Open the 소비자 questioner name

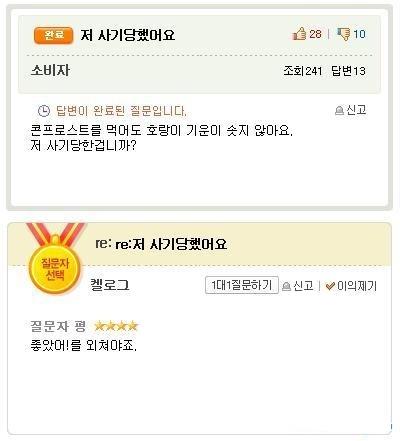coord(50,70)
